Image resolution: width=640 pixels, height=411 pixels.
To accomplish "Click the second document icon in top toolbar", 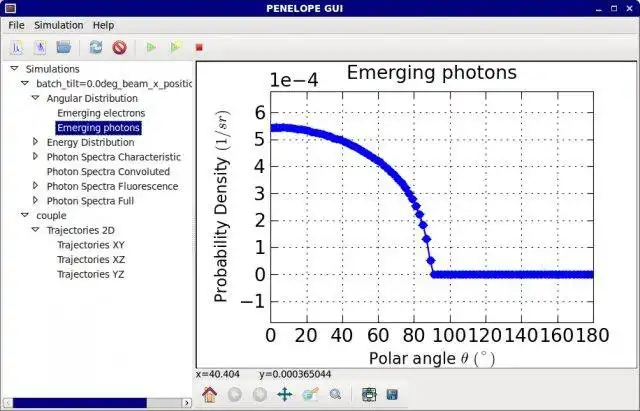I will [x=40, y=48].
